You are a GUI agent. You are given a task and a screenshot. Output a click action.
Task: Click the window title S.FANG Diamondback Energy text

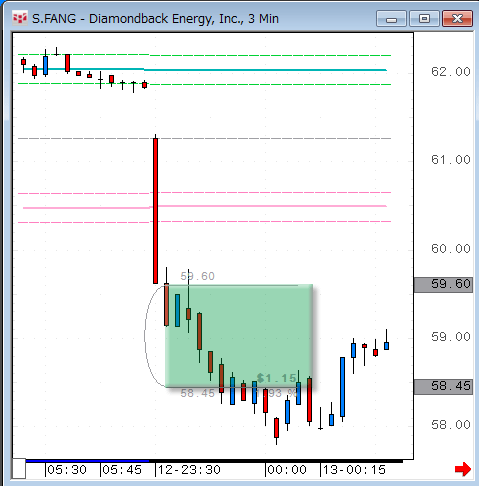click(x=155, y=19)
